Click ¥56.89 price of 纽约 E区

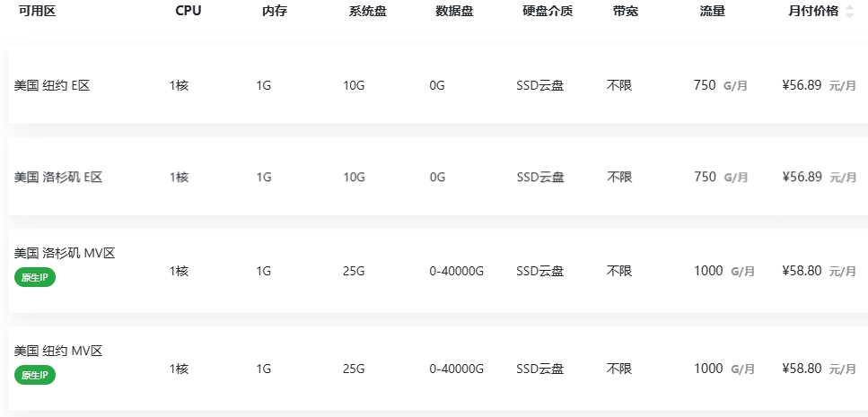[802, 85]
